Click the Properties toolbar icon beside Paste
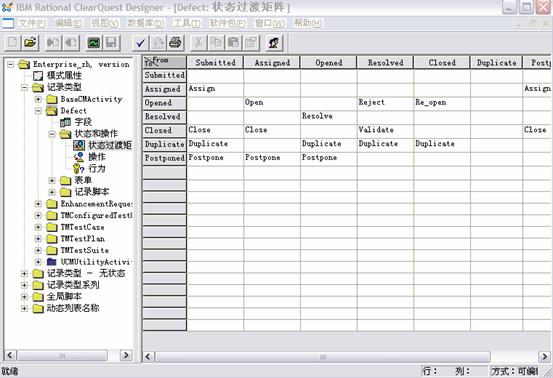Viewport: 553px width, 378px height. click(251, 43)
